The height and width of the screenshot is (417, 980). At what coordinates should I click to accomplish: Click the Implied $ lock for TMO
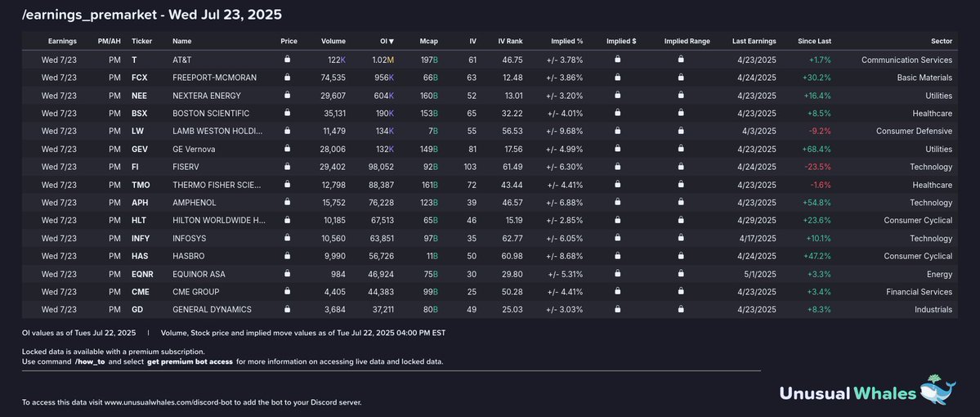point(617,185)
